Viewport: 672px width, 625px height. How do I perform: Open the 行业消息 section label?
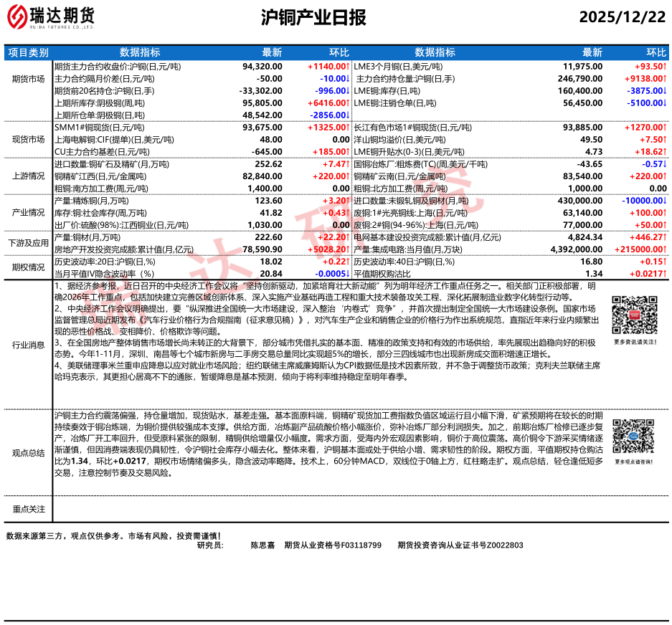tap(29, 345)
